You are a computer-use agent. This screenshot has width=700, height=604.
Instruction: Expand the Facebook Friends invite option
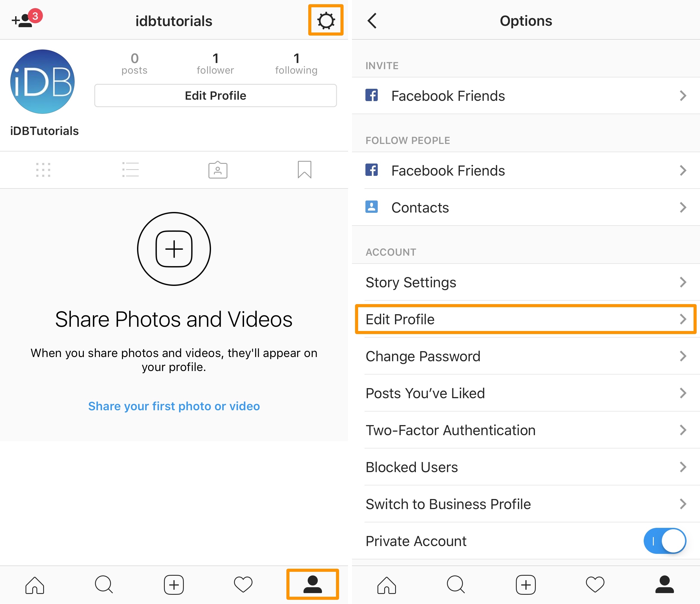click(525, 95)
